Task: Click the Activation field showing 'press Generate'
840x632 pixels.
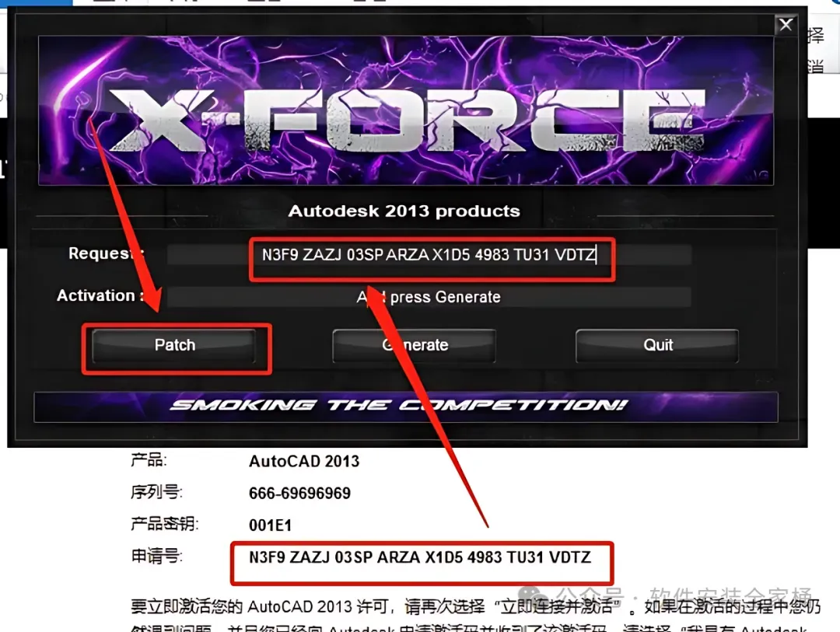Action: (x=429, y=297)
